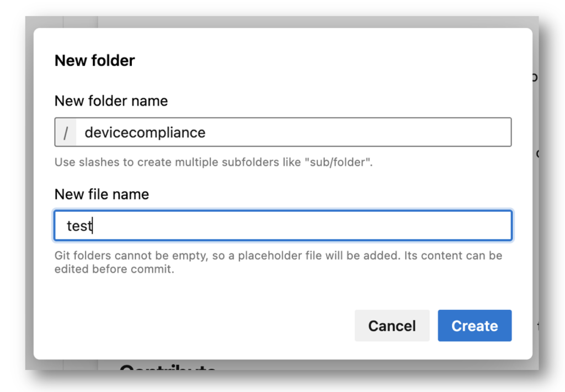
Task: Click the "sub/folder" example text
Action: tap(338, 162)
